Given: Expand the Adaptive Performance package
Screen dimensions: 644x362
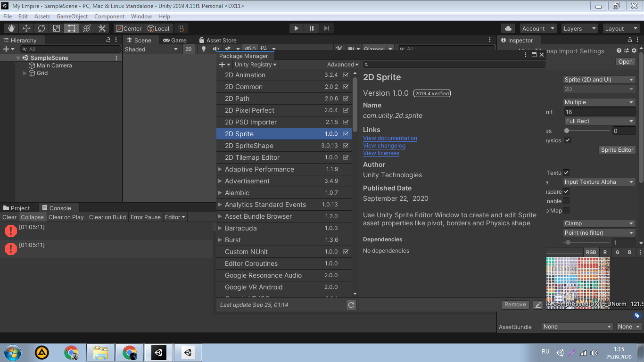Looking at the screenshot, I should pyautogui.click(x=220, y=169).
